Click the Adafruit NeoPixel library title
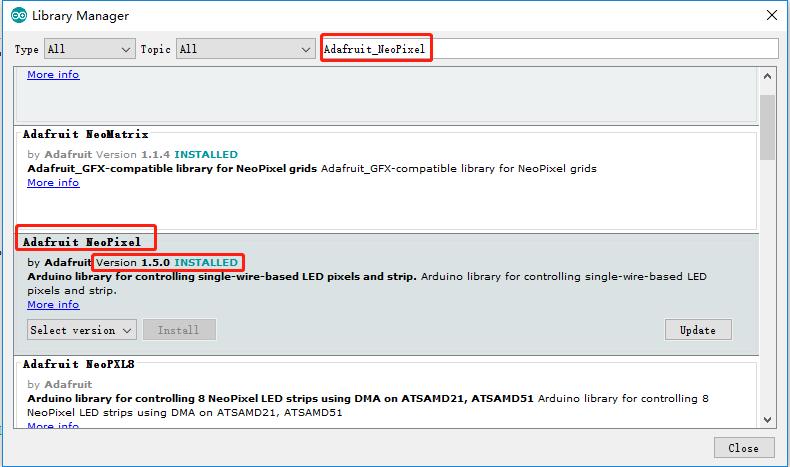 point(88,241)
